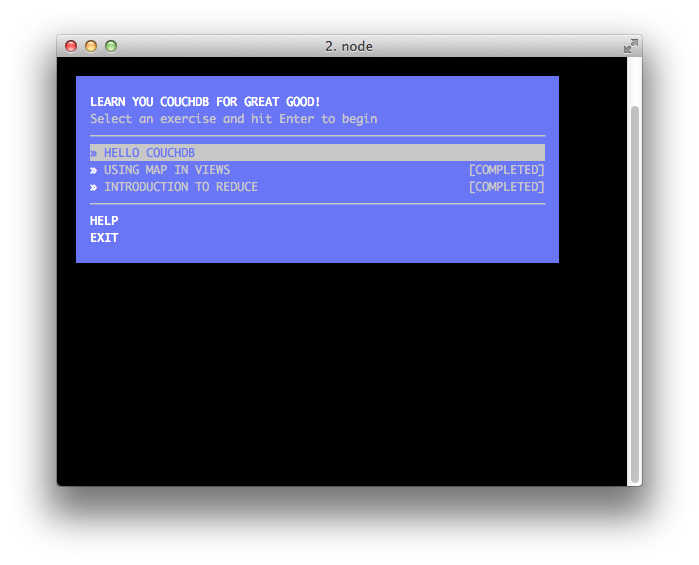Image resolution: width=699 pixels, height=565 pixels.
Task: Click the red close window button
Action: (x=71, y=46)
